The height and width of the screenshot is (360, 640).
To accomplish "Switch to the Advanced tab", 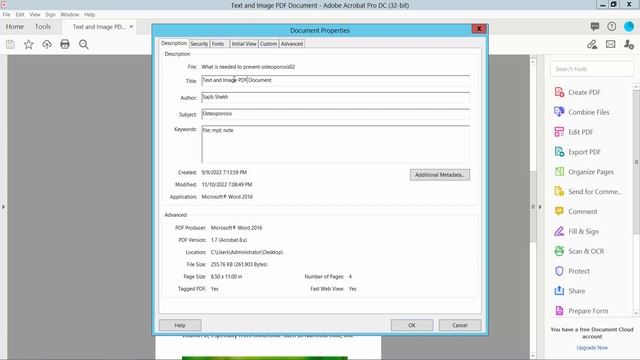I will tap(292, 44).
